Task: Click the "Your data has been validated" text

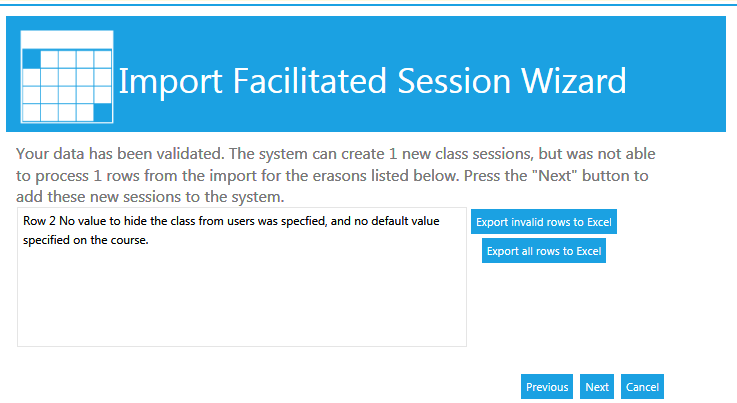Action: coord(120,155)
